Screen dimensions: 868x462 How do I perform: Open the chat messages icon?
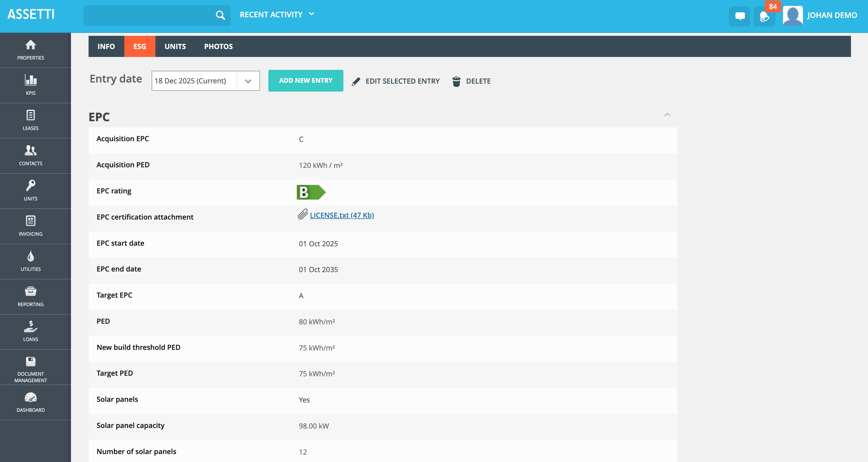pos(740,16)
